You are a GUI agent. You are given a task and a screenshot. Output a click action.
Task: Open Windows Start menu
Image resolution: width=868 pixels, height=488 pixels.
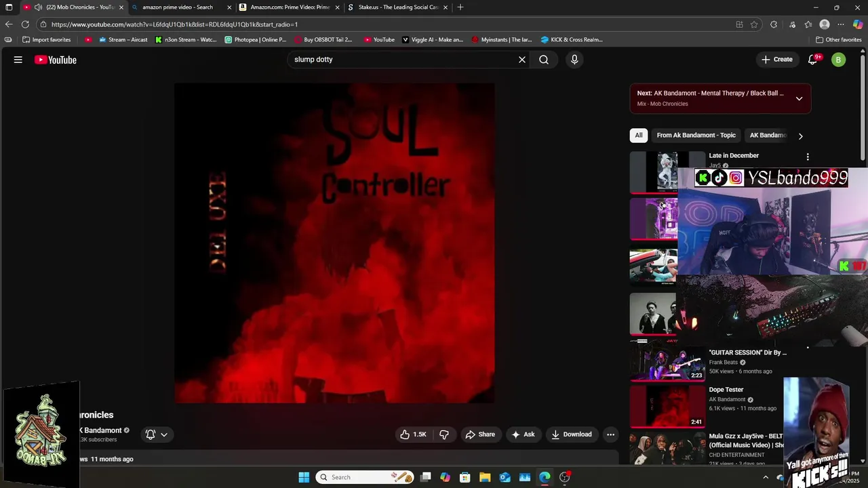tap(304, 477)
